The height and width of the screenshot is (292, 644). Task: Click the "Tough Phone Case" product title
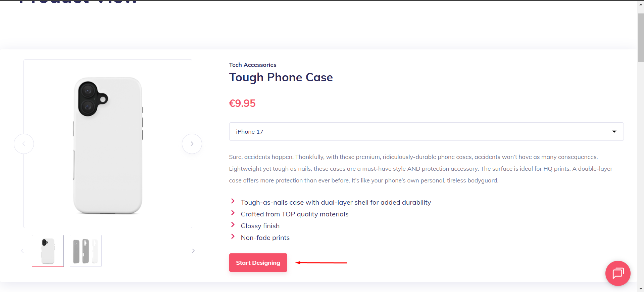(281, 78)
